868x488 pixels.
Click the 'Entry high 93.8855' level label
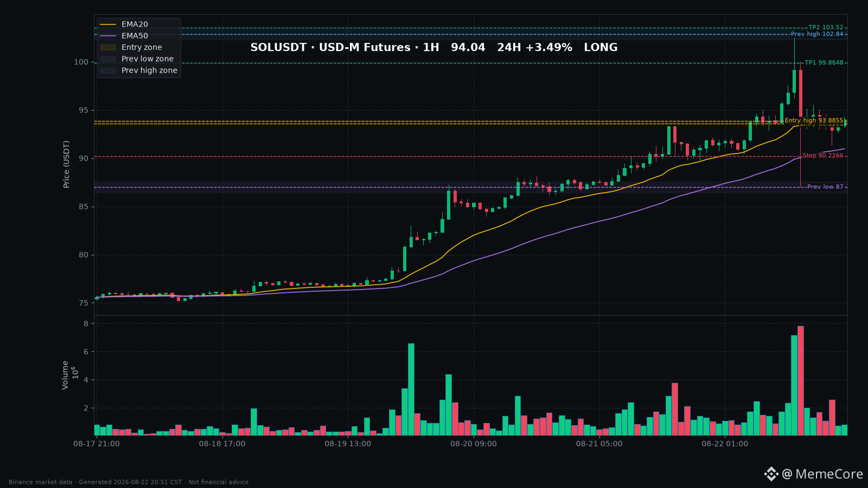click(x=814, y=120)
